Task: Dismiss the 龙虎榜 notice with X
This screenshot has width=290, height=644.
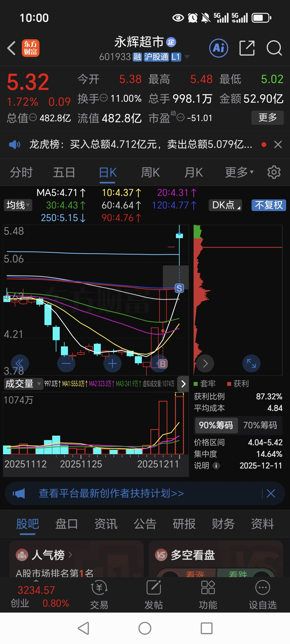Action: pos(278,144)
